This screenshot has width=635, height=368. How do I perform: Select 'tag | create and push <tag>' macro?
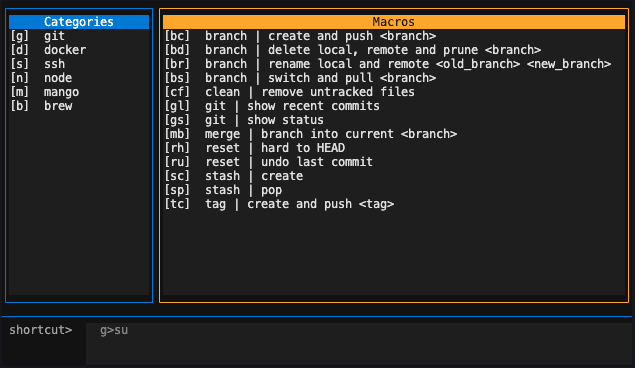coord(394,204)
